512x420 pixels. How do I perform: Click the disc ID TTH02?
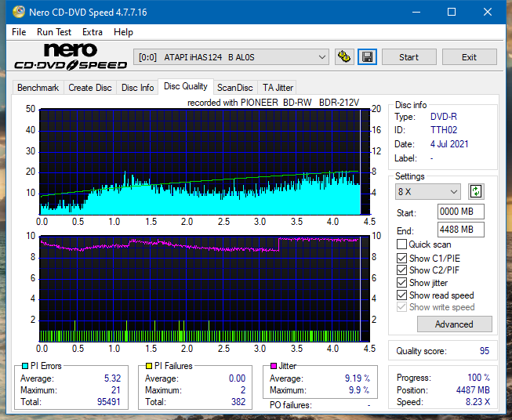pyautogui.click(x=444, y=130)
